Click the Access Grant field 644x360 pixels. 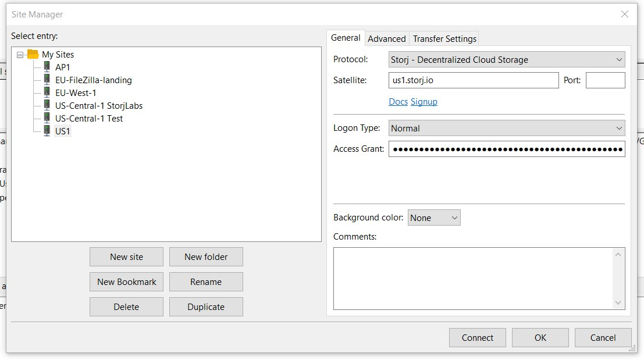click(x=507, y=149)
